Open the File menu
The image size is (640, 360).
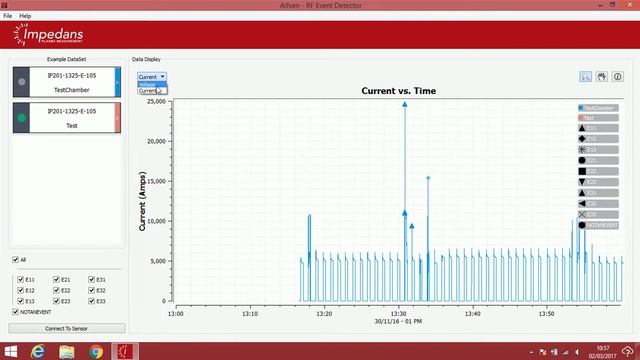click(8, 16)
